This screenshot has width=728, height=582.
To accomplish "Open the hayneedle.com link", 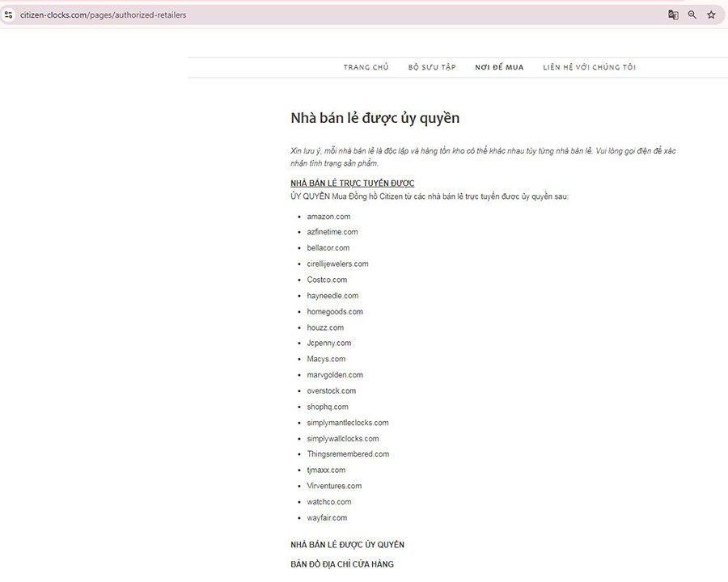I will coord(332,296).
